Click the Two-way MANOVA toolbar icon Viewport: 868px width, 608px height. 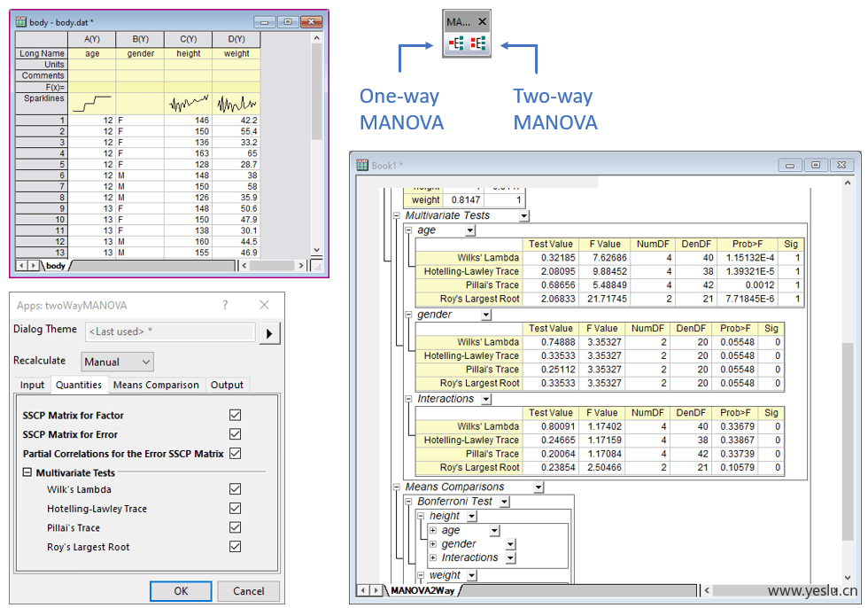pyautogui.click(x=477, y=43)
